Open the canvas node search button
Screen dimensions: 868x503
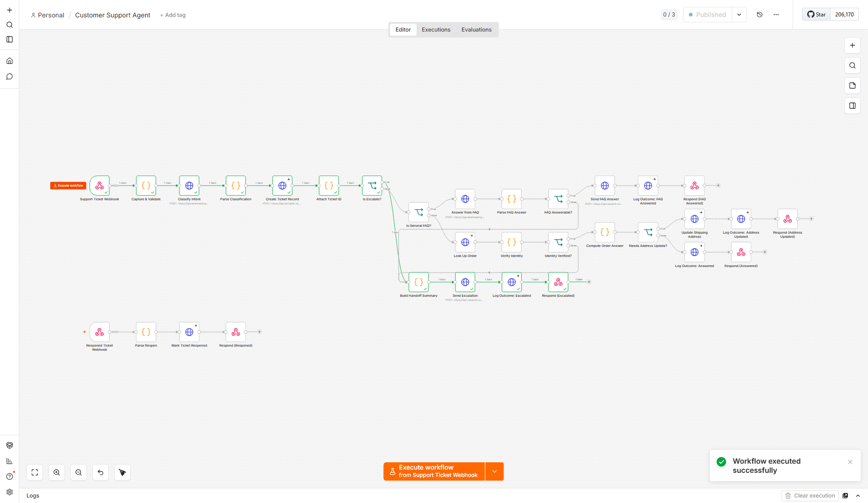852,65
